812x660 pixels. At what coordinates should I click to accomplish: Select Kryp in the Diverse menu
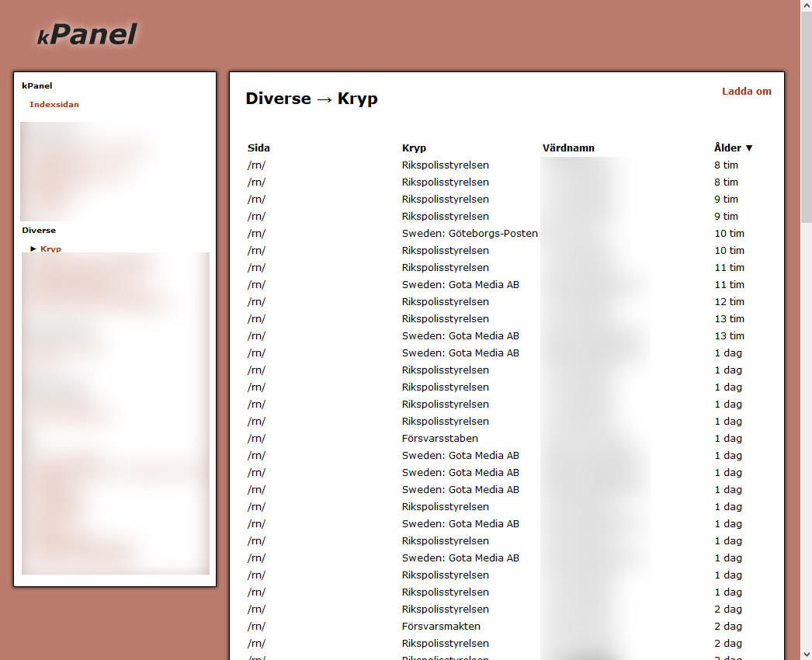coord(50,249)
